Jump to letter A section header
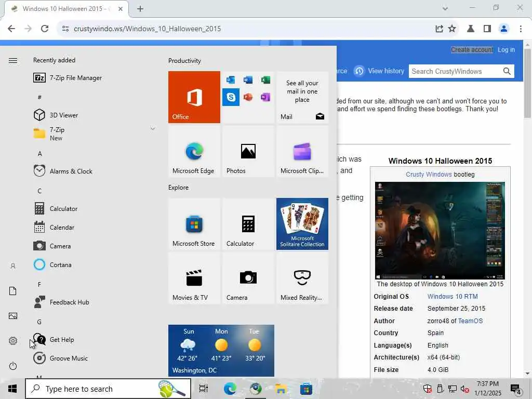Viewport: 532px width, 399px height. pos(39,154)
